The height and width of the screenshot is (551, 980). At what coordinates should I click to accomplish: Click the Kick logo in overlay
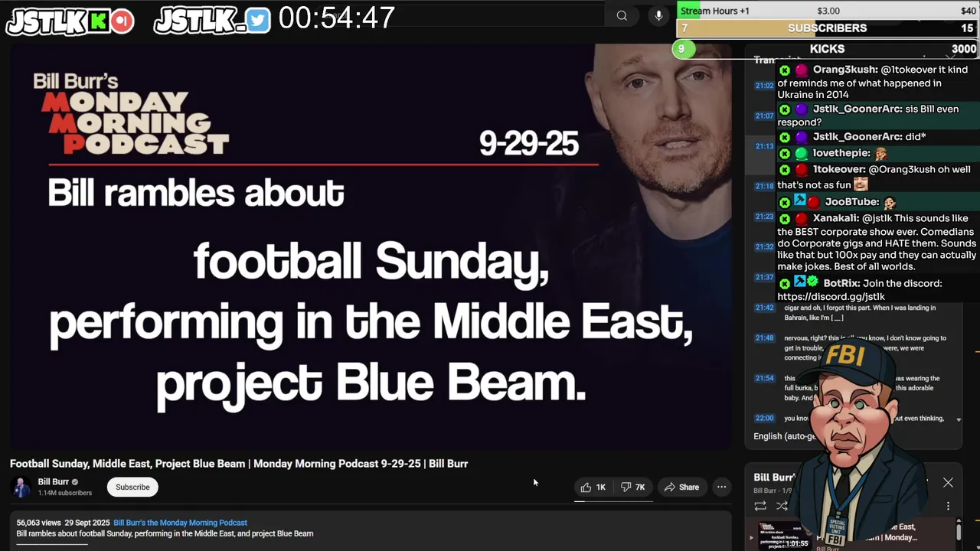click(x=98, y=21)
